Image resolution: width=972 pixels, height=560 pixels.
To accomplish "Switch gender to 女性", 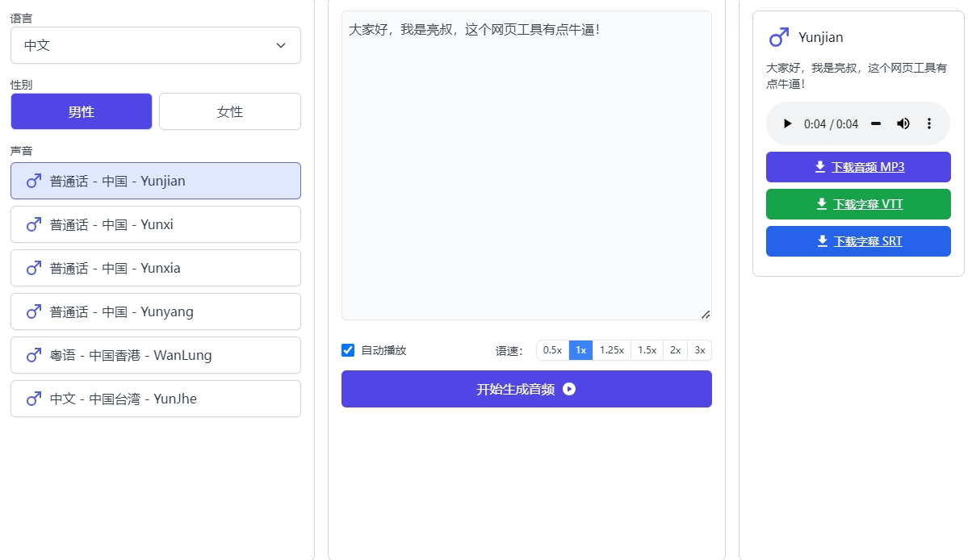I will pos(229,111).
